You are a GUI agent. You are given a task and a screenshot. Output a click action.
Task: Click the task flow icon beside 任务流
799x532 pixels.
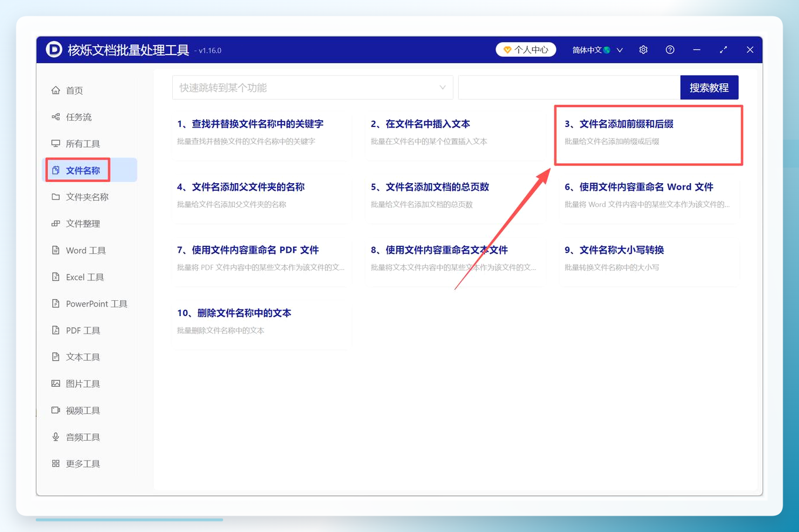coord(56,117)
